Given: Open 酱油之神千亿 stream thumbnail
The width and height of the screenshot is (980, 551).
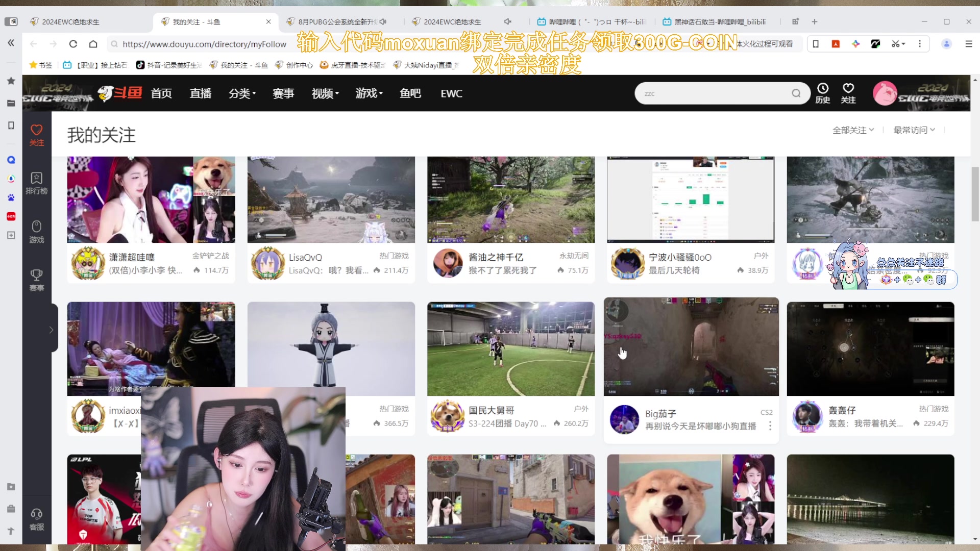Looking at the screenshot, I should click(x=511, y=199).
